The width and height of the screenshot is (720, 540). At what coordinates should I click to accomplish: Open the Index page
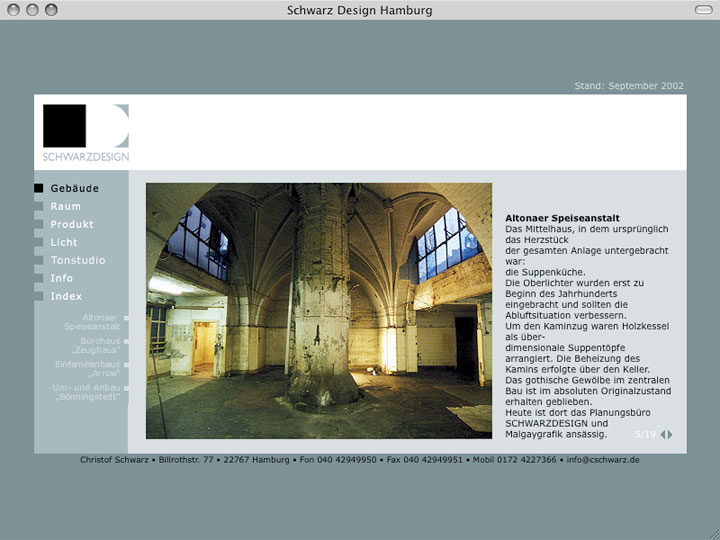pyautogui.click(x=66, y=296)
